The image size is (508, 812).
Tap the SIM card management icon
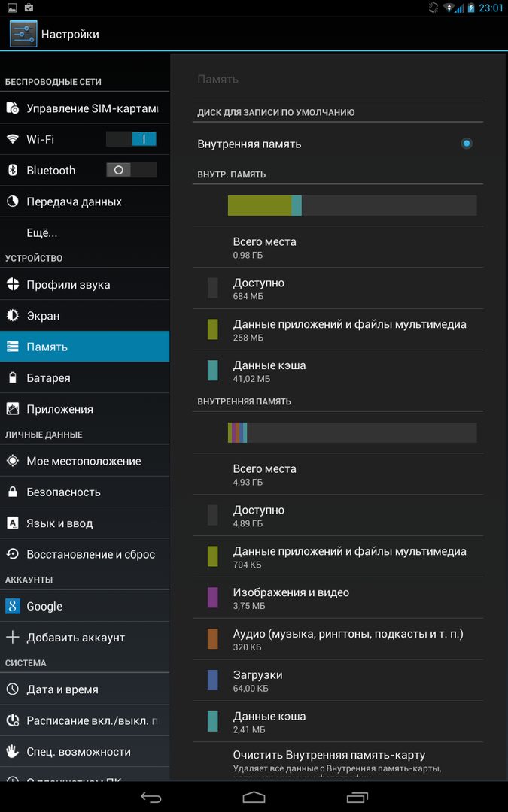(13, 108)
